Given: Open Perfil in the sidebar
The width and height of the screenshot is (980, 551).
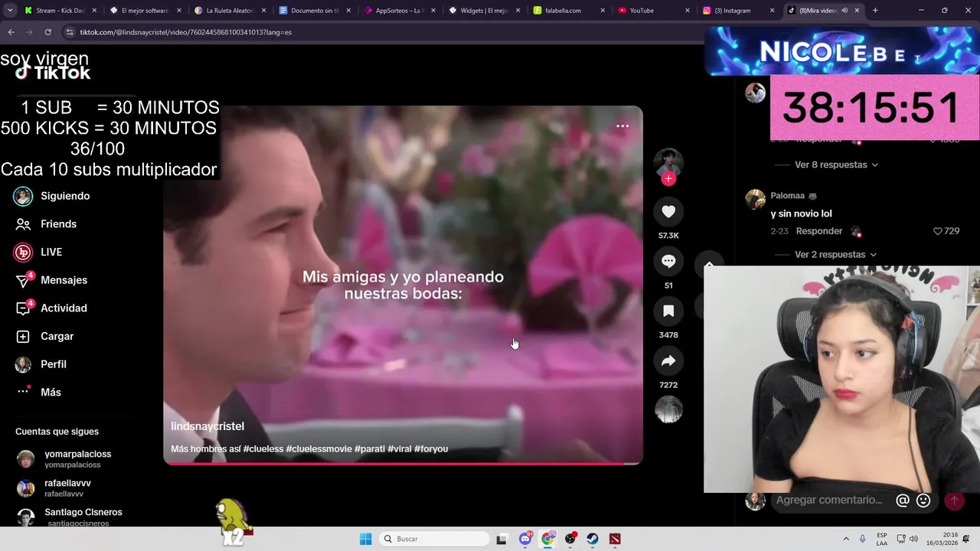Looking at the screenshot, I should (x=42, y=364).
